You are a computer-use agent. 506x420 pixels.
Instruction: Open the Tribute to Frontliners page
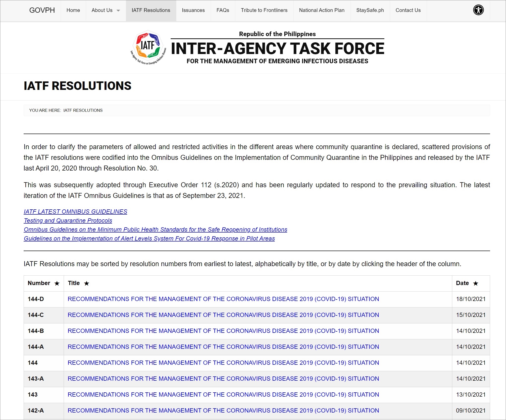click(x=264, y=10)
